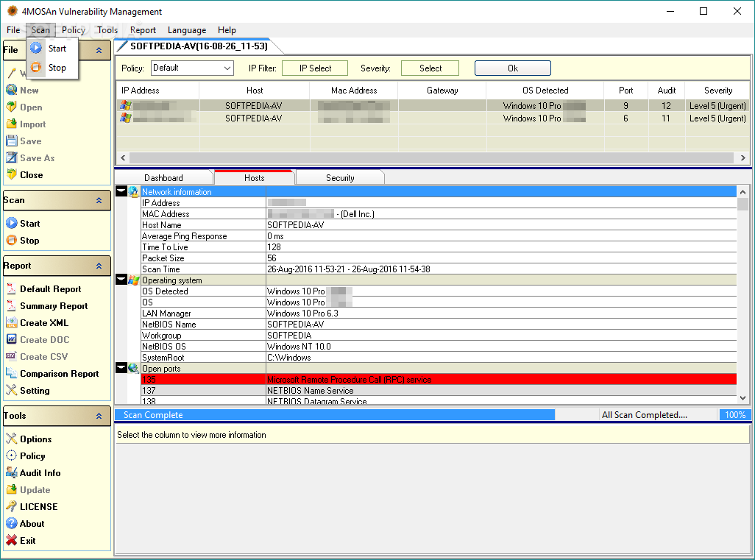Select the first host row with 9 ports
Viewport: 755px width, 560px height.
[x=433, y=105]
